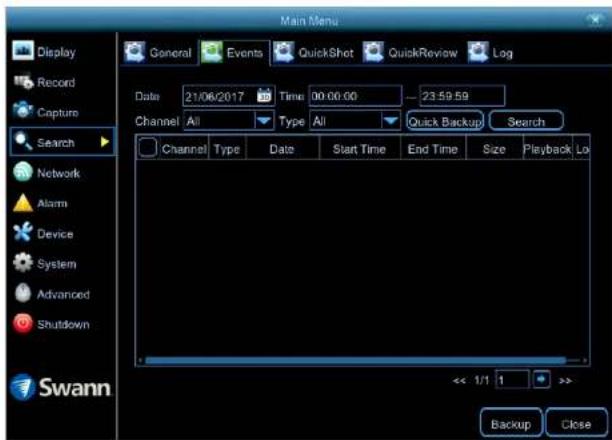Click the Search magnifier icon
The width and height of the screenshot is (612, 440).
coord(23,141)
